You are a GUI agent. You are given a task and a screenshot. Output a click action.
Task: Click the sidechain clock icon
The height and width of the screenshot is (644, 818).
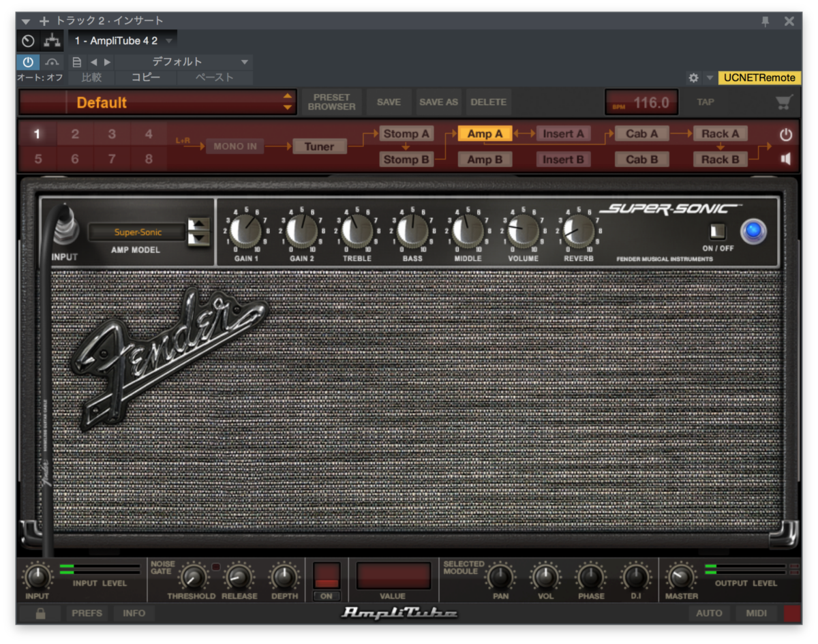[28, 41]
